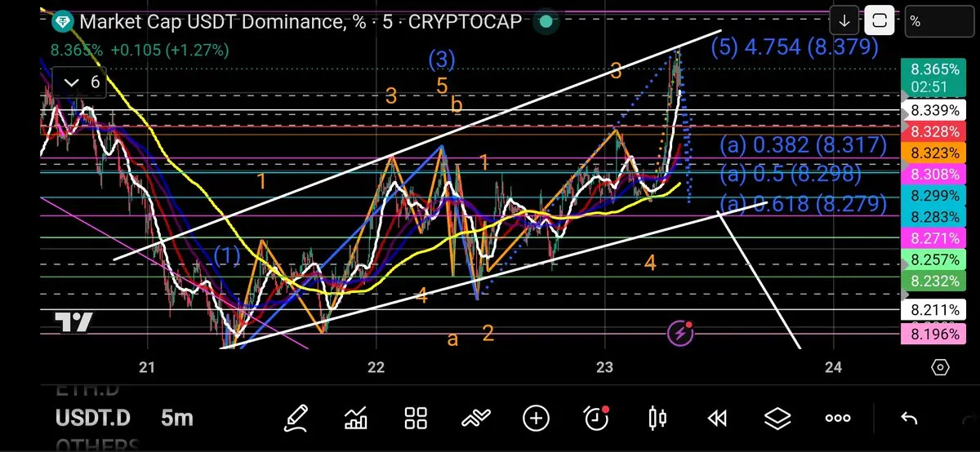This screenshot has width=980, height=452.
Task: Select the 8.196% pink price label
Action: [934, 334]
